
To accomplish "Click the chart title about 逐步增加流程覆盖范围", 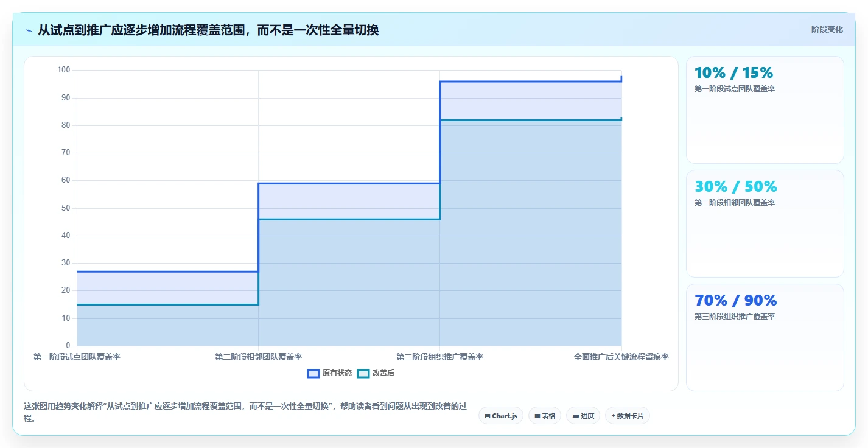I will coord(208,30).
